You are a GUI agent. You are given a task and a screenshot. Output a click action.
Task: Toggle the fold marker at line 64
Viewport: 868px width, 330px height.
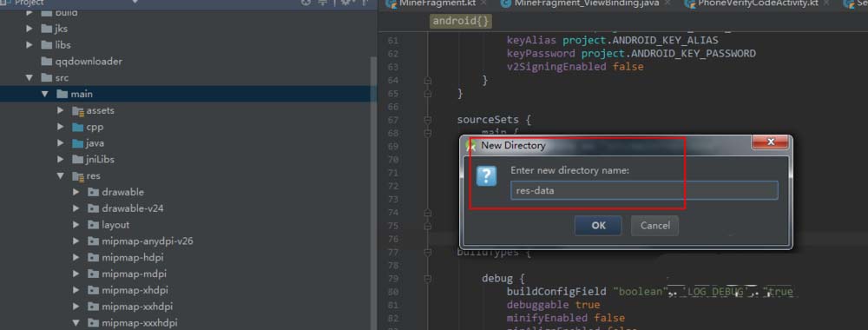(x=427, y=80)
